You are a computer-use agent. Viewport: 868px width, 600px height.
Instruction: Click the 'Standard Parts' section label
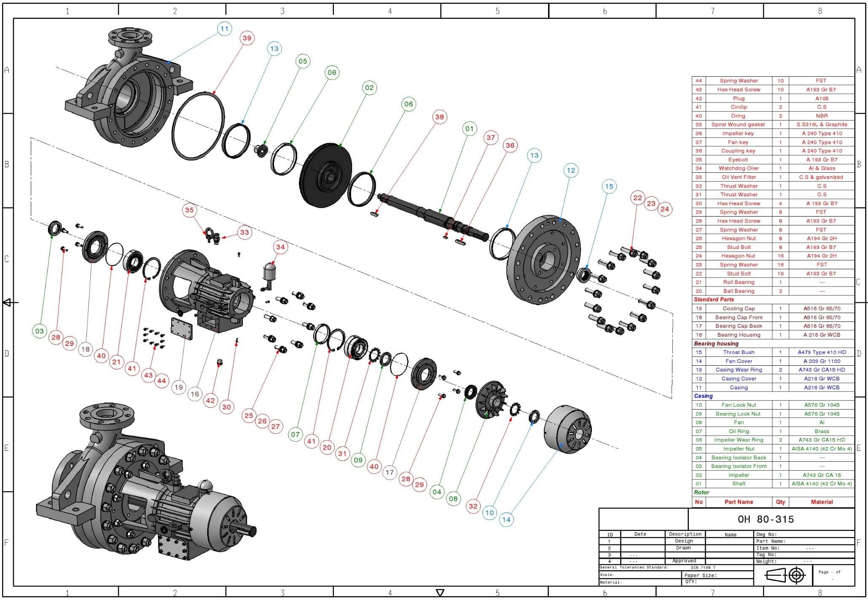coord(714,300)
